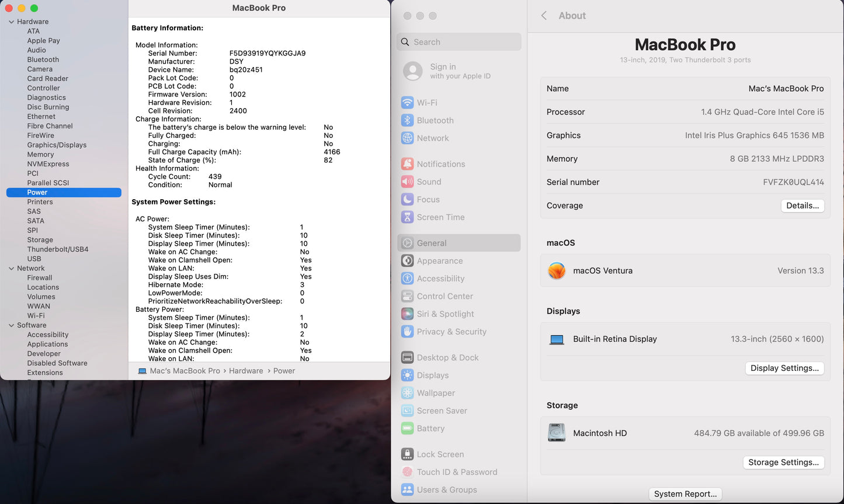Viewport: 844px width, 504px height.
Task: Click Hardware in the breadcrumb path
Action: 246,370
